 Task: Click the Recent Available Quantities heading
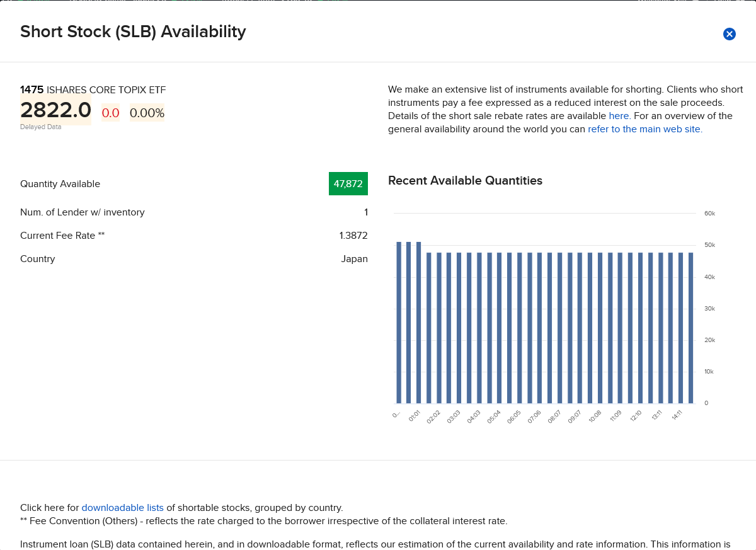(x=465, y=181)
